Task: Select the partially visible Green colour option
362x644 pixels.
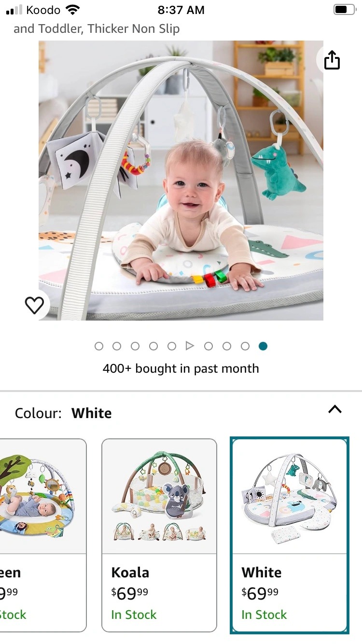Action: point(43,535)
